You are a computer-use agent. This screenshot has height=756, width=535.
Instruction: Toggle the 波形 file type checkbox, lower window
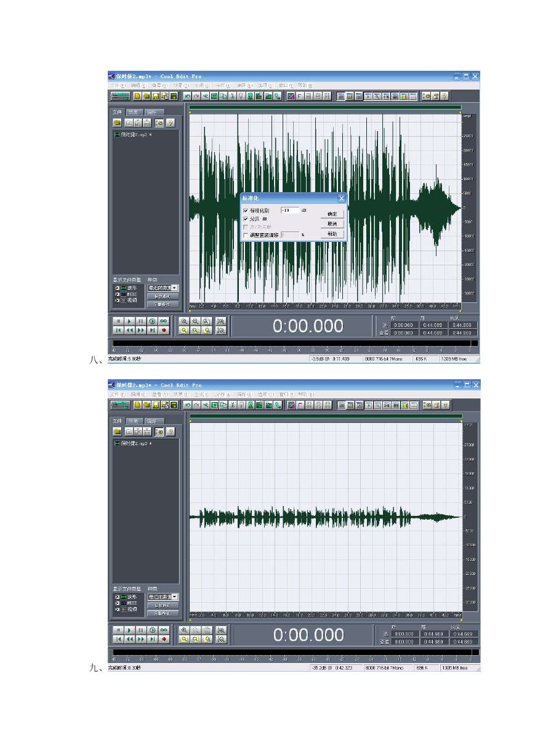point(116,597)
